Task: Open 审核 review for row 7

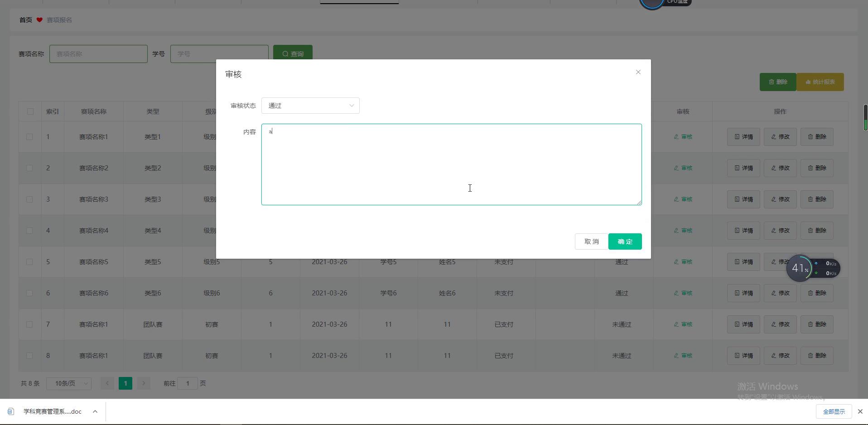Action: point(683,324)
